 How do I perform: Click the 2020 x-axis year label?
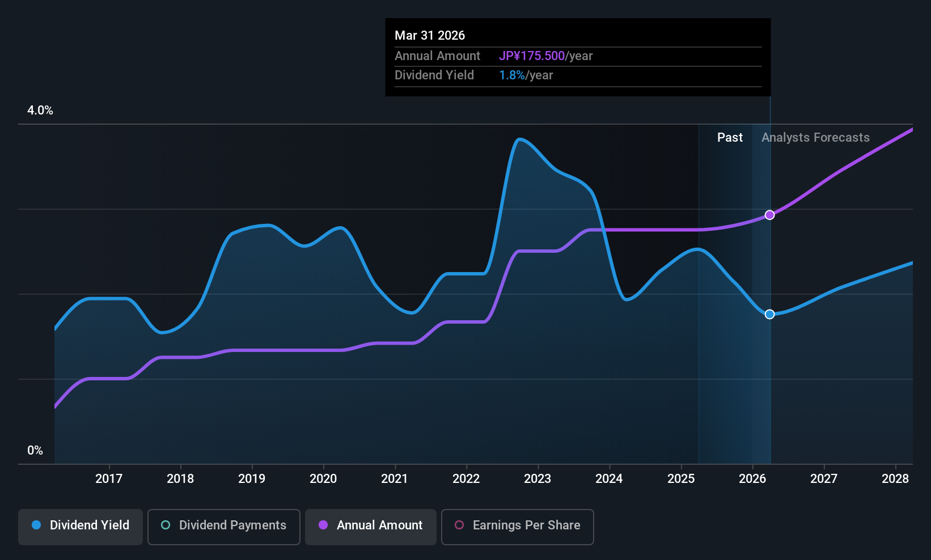click(323, 479)
